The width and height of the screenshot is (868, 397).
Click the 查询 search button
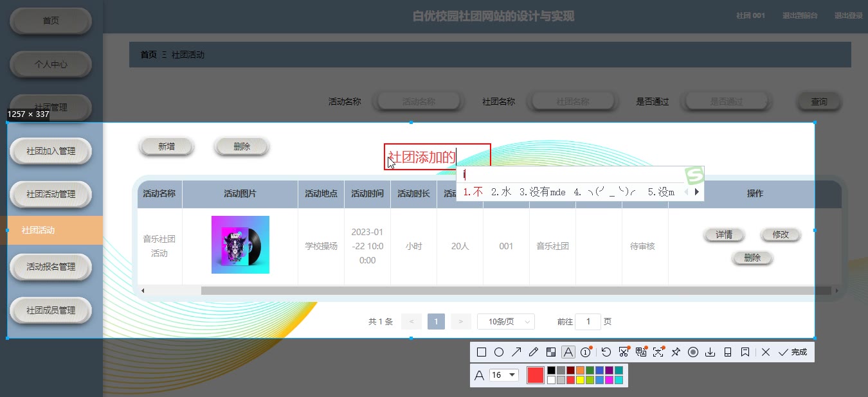tap(819, 101)
